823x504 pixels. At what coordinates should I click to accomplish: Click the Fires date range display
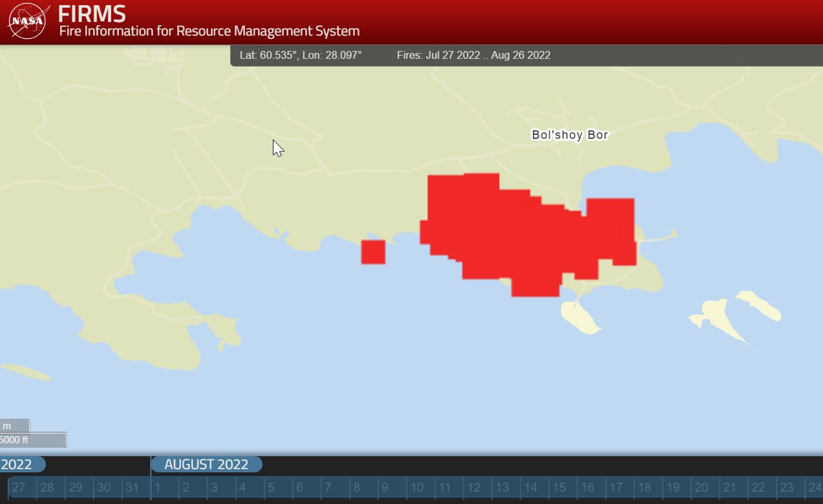click(474, 55)
